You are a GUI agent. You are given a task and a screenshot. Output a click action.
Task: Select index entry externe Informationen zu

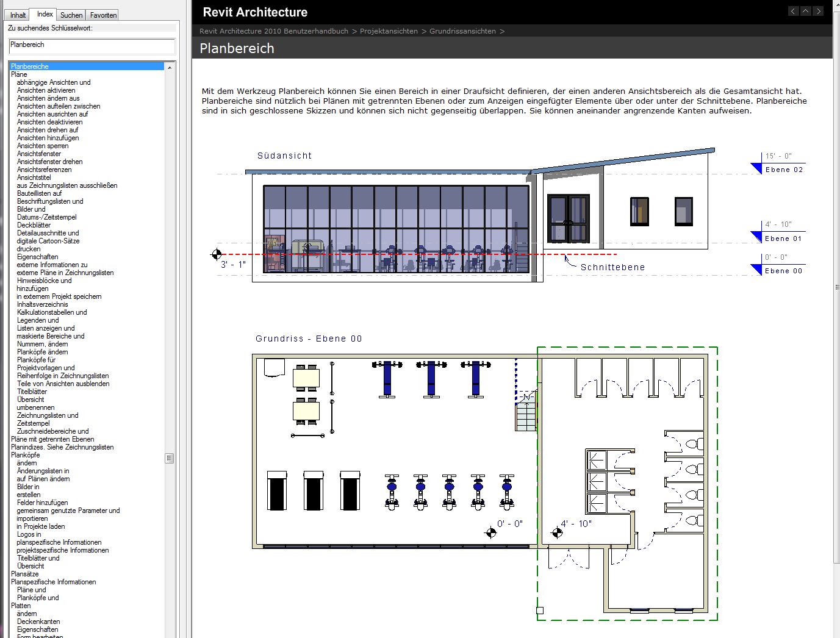click(52, 265)
